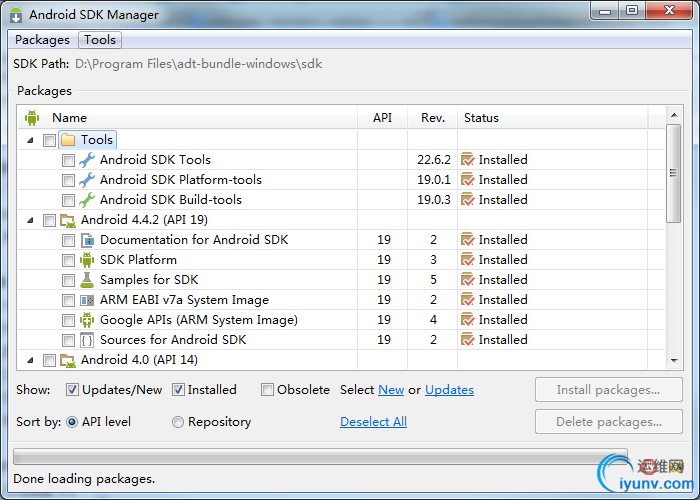Check the Android SDK Tools checkbox

coord(68,161)
